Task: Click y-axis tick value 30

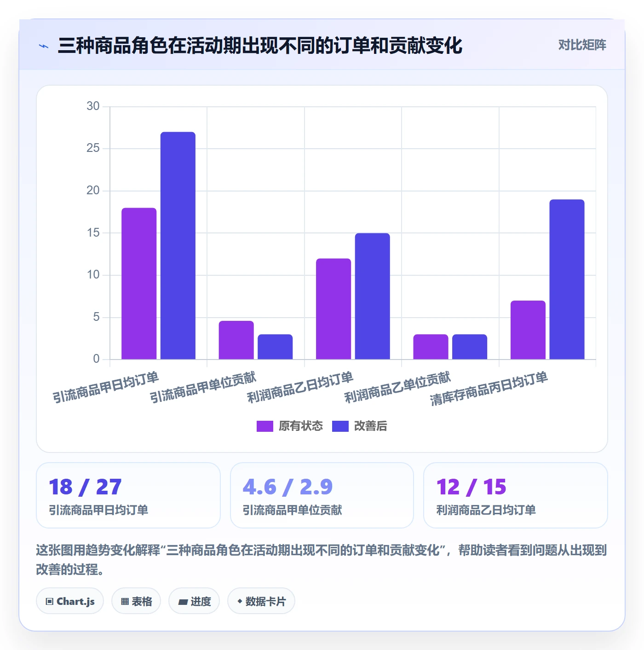Action: [93, 106]
